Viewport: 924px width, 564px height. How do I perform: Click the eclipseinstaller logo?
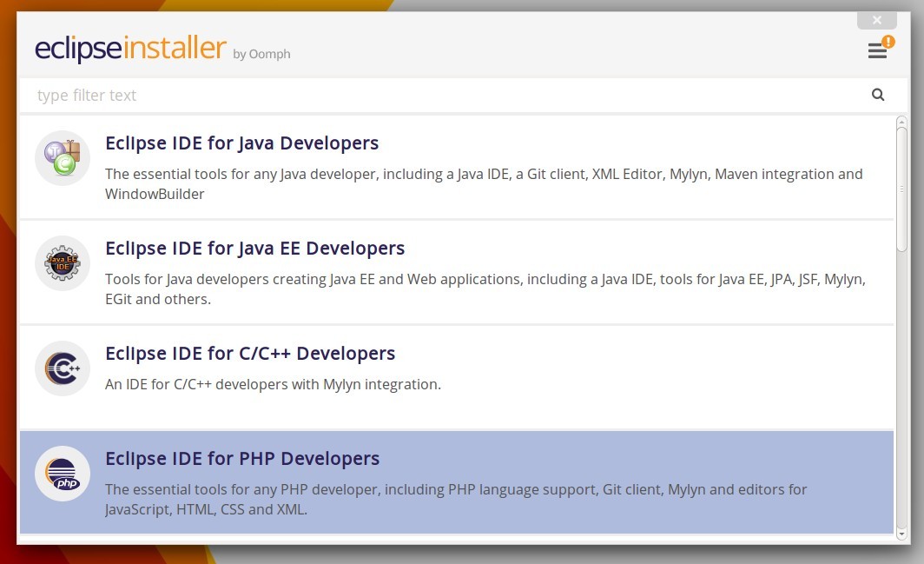(x=130, y=49)
